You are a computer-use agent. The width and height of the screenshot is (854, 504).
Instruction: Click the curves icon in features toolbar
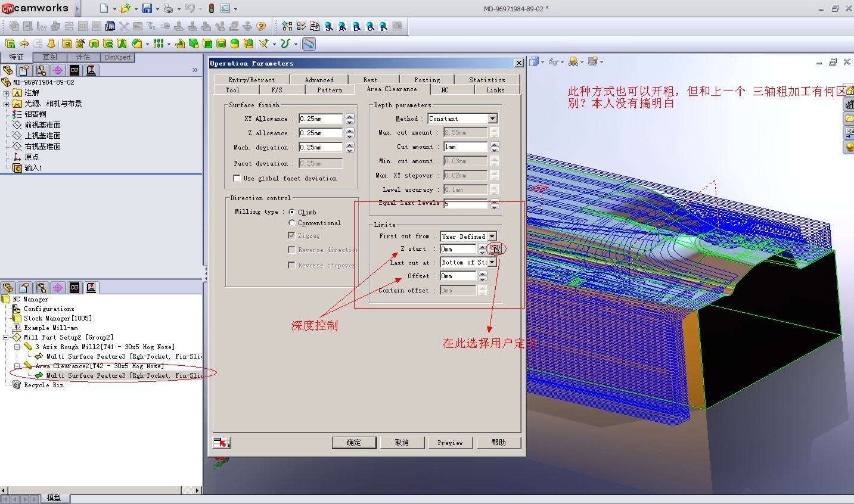click(x=285, y=43)
